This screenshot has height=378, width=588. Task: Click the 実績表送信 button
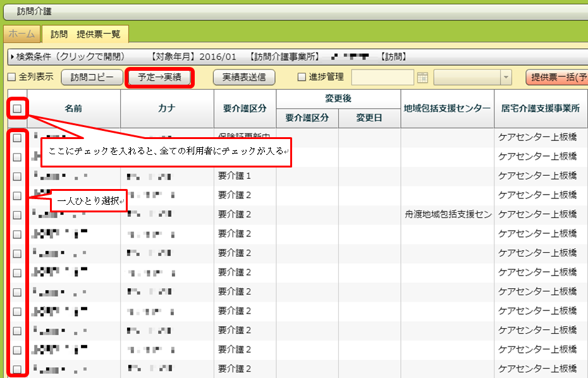243,77
